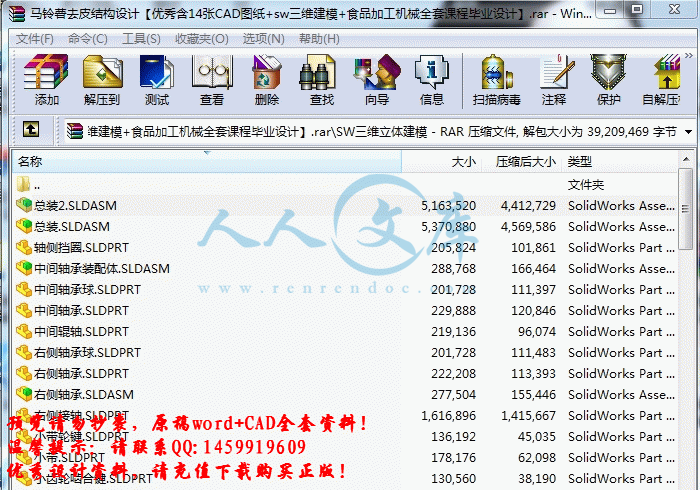The width and height of the screenshot is (700, 490).
Task: Expand the address path dropdown arrow
Action: point(686,131)
